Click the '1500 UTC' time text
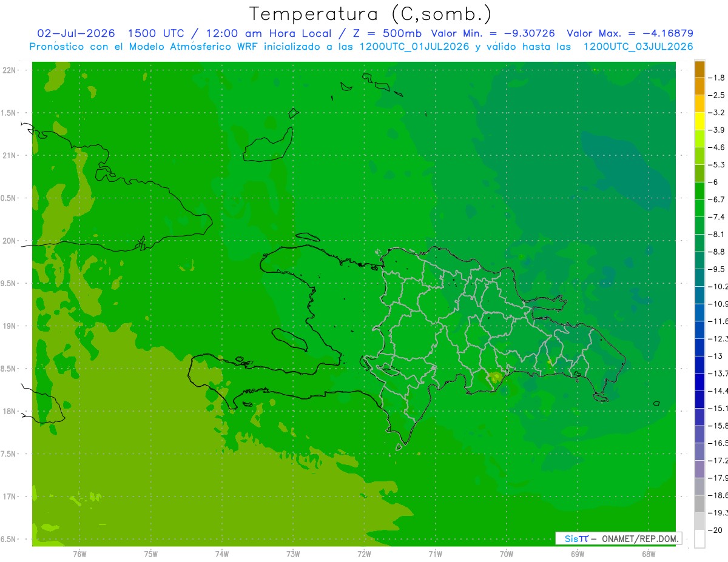 (x=155, y=33)
